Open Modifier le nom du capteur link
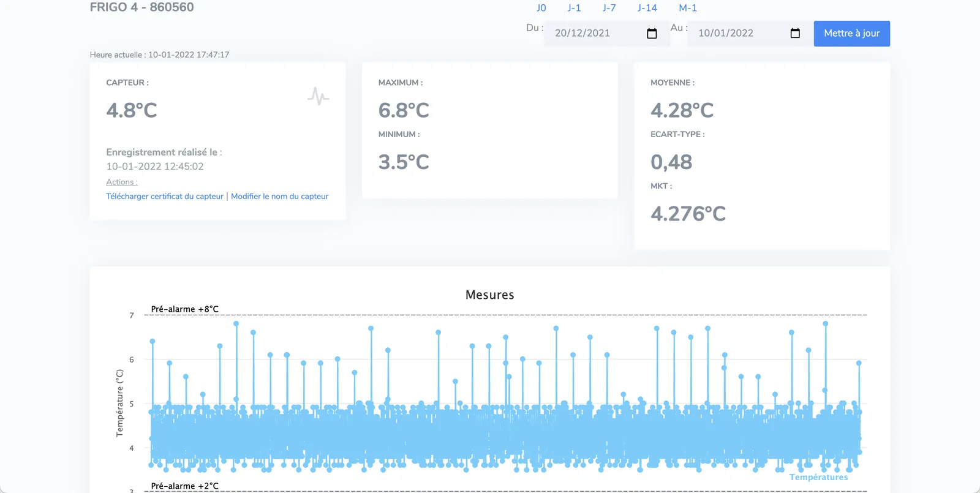The image size is (980, 493). pos(280,196)
